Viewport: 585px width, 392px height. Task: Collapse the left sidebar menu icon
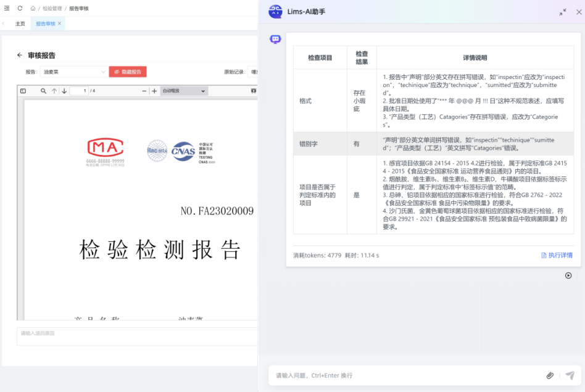[x=7, y=8]
